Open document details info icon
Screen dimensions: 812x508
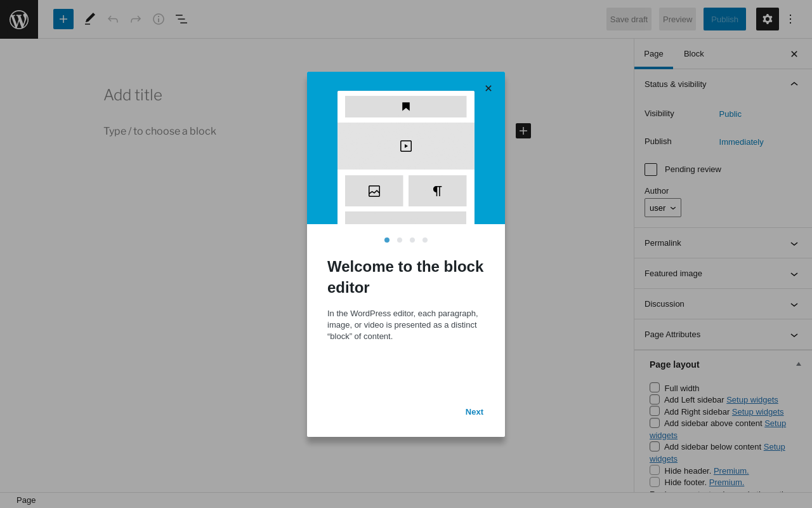(x=159, y=19)
